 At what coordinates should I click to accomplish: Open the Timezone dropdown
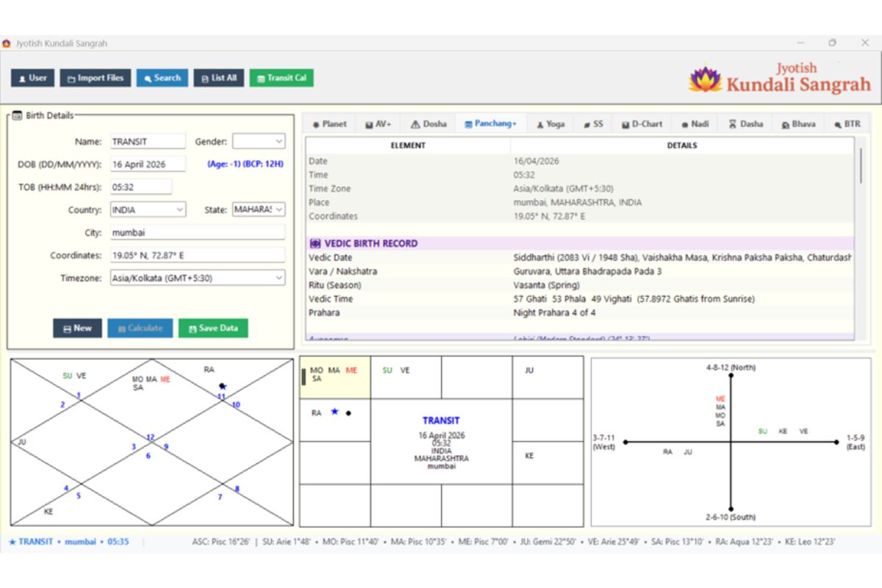pos(197,278)
